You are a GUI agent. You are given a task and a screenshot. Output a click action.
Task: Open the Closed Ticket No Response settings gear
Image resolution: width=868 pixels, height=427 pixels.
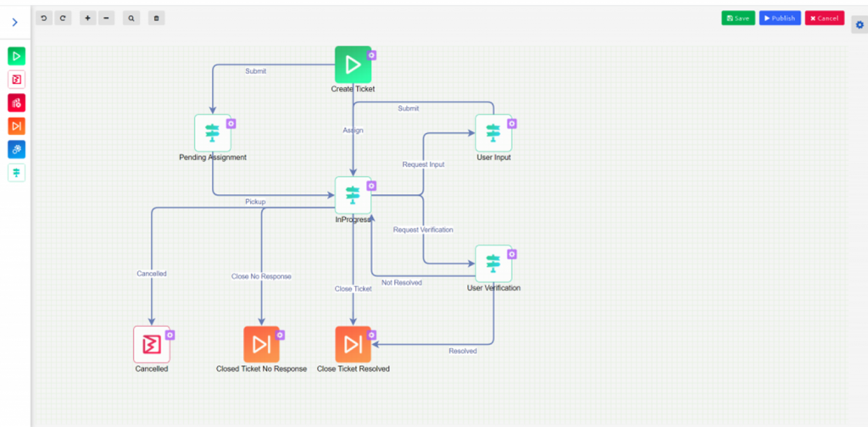280,335
